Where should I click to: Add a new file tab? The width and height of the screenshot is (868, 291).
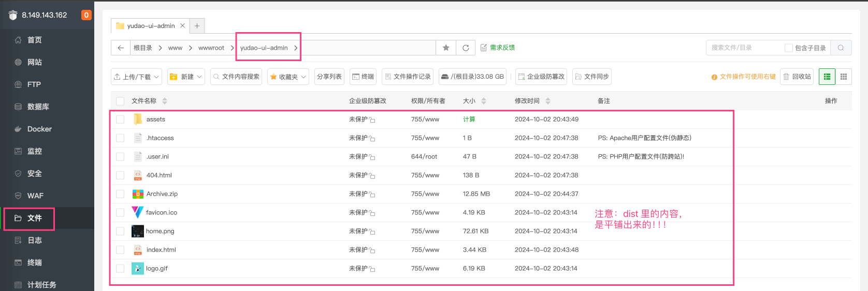tap(197, 25)
